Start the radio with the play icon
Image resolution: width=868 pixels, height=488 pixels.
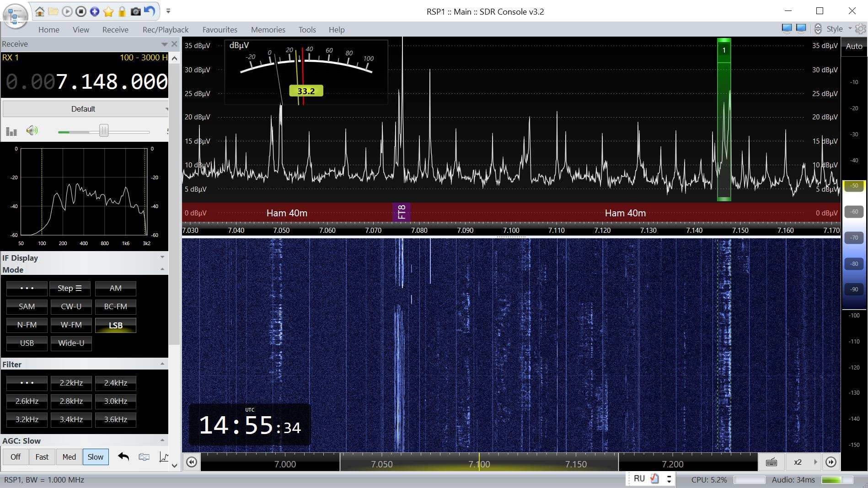(x=67, y=11)
